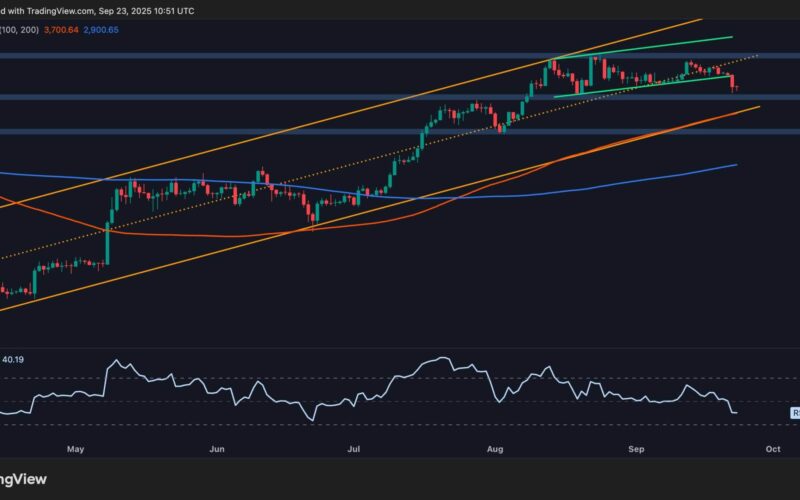Click the RSI value label on the right edge

(x=792, y=411)
